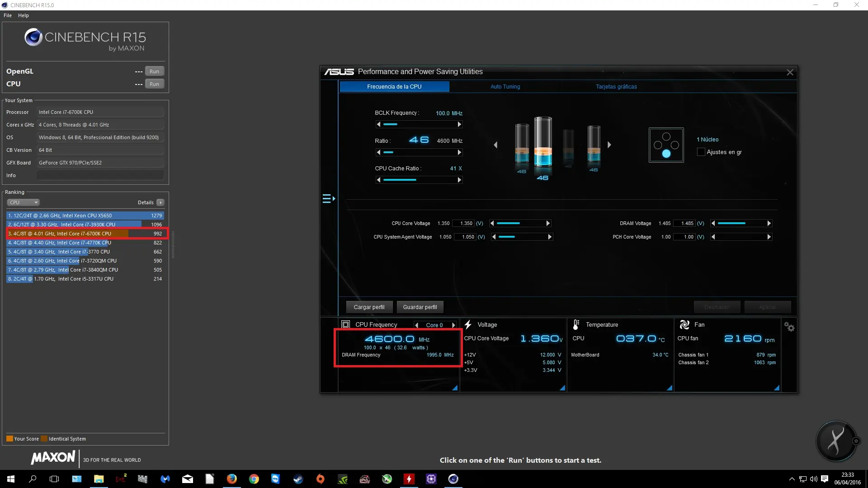Image resolution: width=868 pixels, height=488 pixels.
Task: Open the Help menu
Action: pos(24,15)
